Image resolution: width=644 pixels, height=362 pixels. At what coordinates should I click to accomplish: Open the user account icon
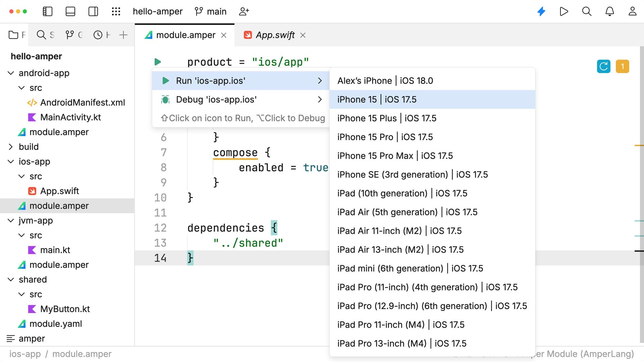632,11
